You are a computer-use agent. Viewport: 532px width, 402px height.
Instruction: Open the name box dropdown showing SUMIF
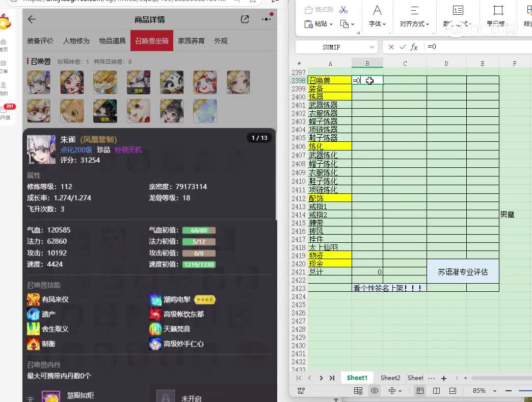[372, 47]
